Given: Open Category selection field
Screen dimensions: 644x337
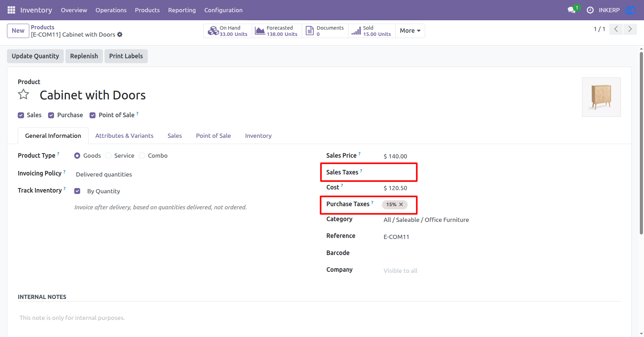Looking at the screenshot, I should (x=426, y=220).
